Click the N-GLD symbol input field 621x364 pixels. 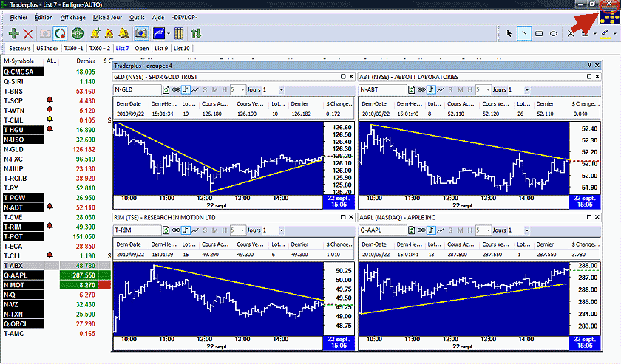pos(137,90)
